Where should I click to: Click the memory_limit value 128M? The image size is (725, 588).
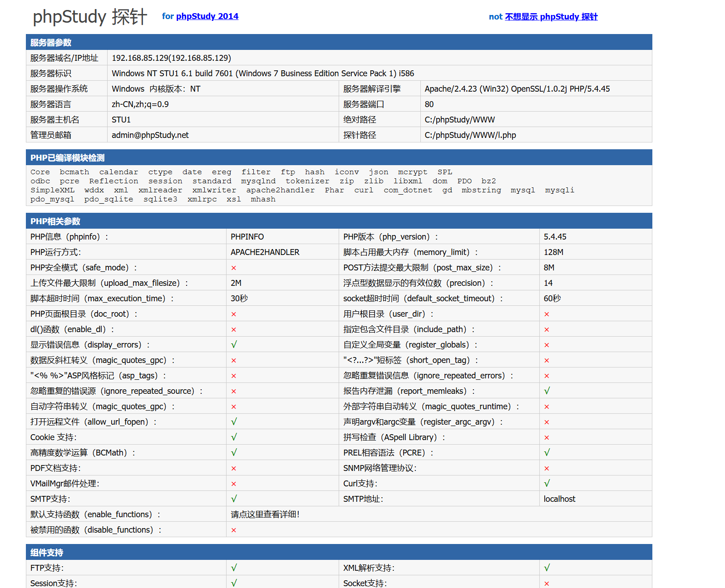point(553,252)
